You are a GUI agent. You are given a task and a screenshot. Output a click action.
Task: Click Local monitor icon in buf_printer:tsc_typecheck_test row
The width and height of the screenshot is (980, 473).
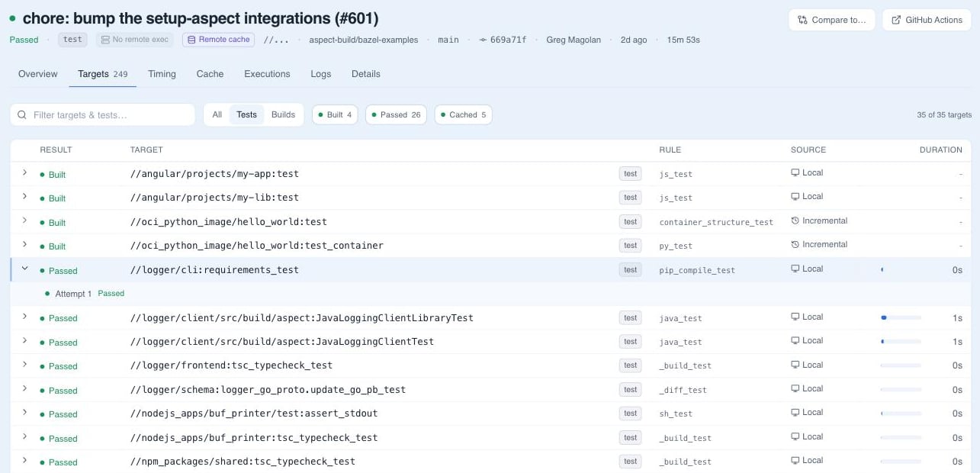point(795,437)
